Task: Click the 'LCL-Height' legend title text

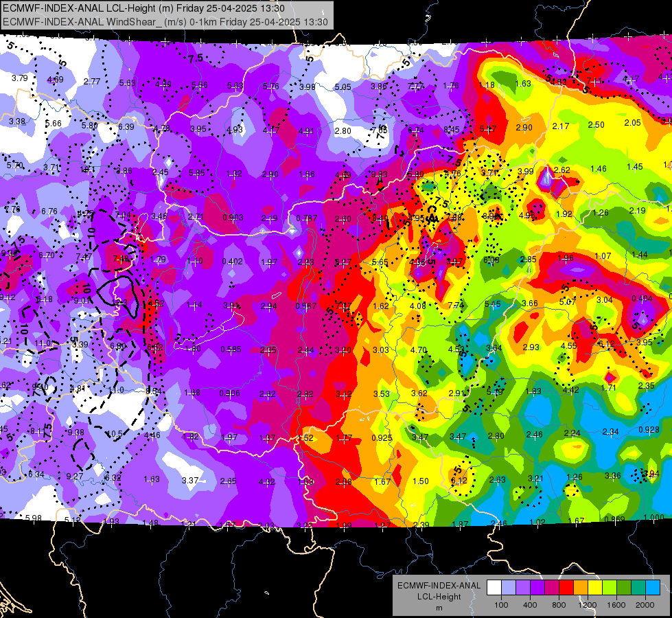Action: pos(439,597)
